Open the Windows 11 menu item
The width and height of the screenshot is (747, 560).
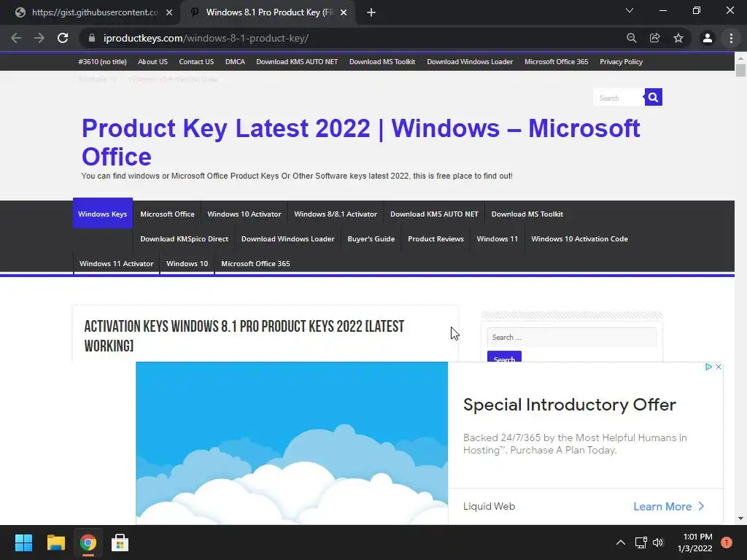(x=497, y=238)
